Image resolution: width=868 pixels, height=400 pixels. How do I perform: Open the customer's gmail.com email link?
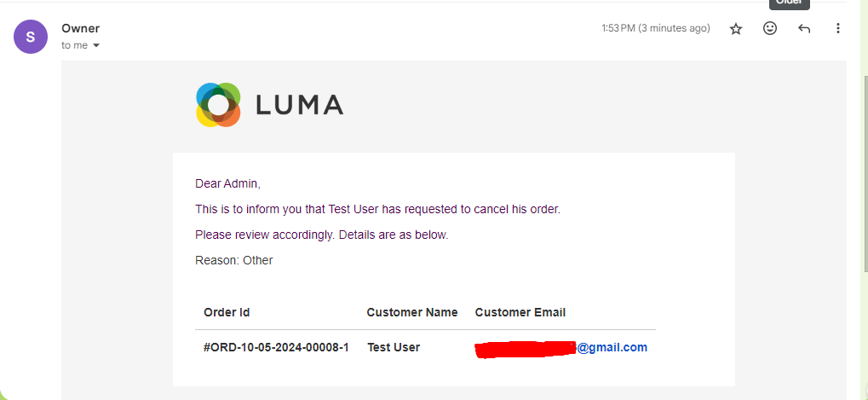(612, 348)
